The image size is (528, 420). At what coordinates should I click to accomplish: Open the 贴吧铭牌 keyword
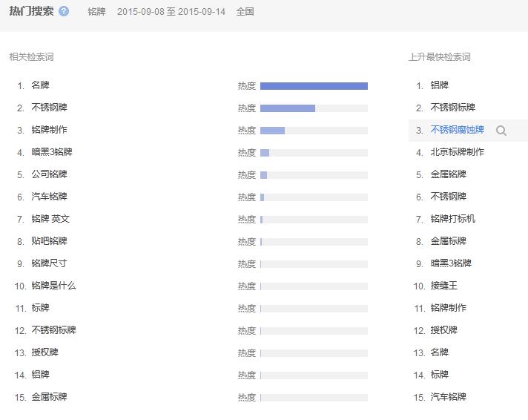(49, 241)
